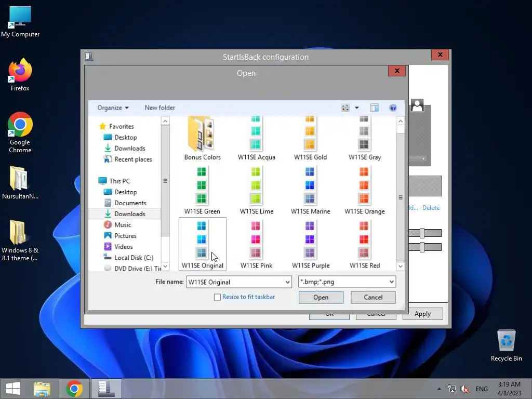Open the view options dropdown arrow

[x=356, y=108]
